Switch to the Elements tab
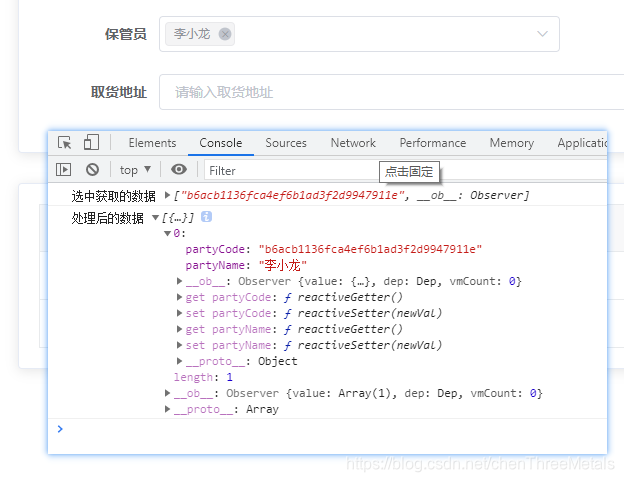This screenshot has height=482, width=624. tap(152, 143)
